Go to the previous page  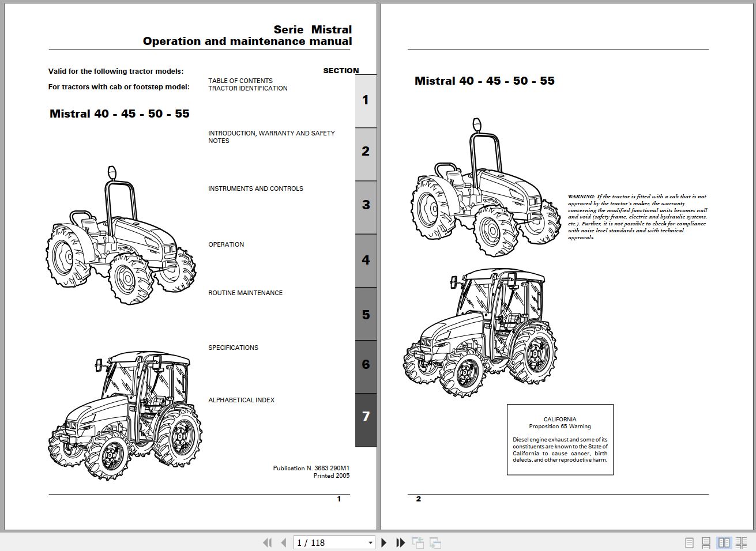click(283, 542)
